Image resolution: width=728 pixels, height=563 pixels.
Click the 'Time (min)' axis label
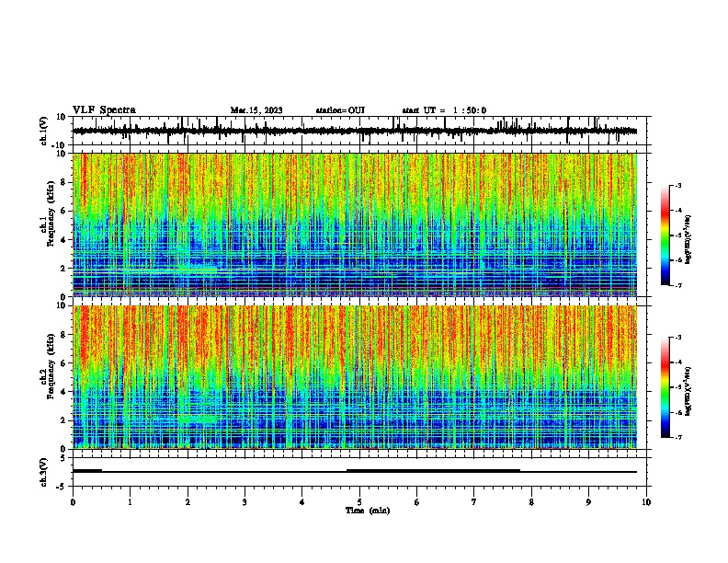point(368,511)
